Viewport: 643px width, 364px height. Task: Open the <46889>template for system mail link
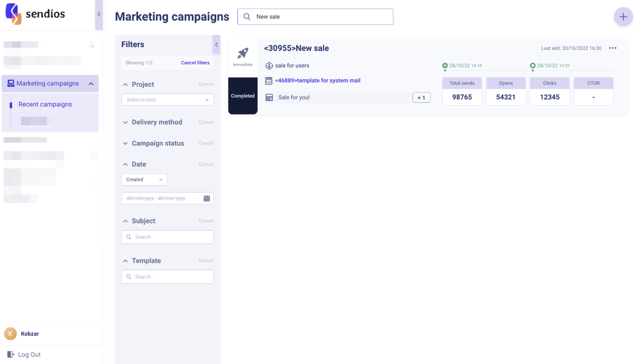click(317, 80)
